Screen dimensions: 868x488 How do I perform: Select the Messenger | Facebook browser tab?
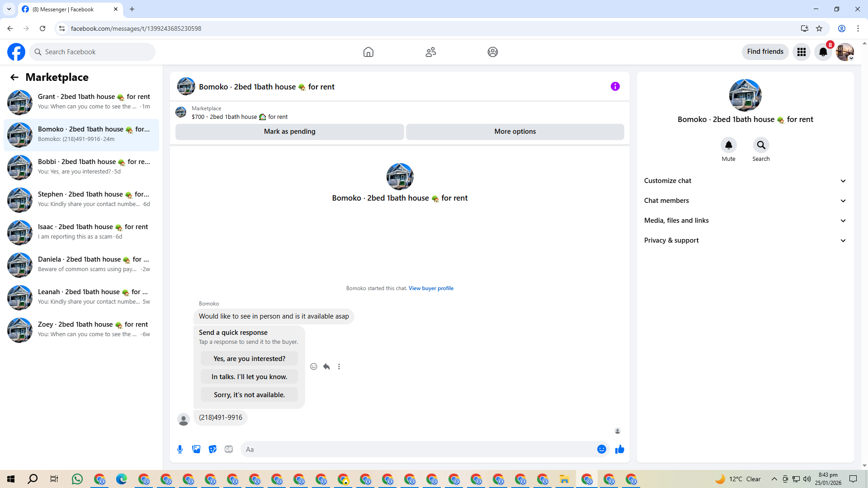[71, 9]
